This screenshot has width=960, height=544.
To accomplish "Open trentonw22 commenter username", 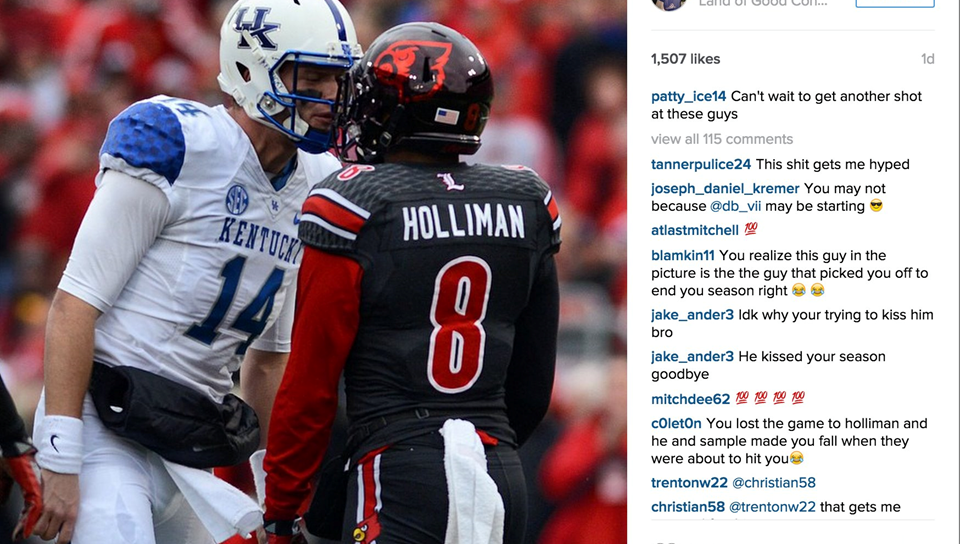I will pos(689,482).
